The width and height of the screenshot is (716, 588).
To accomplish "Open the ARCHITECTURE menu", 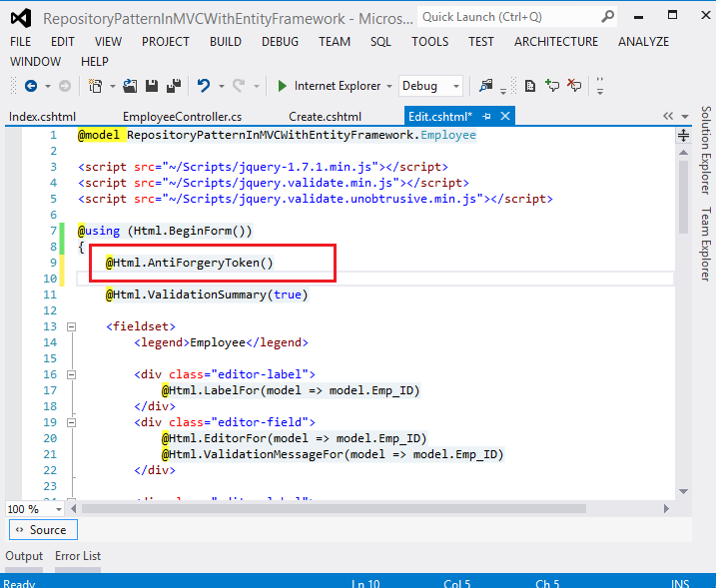I will point(556,42).
